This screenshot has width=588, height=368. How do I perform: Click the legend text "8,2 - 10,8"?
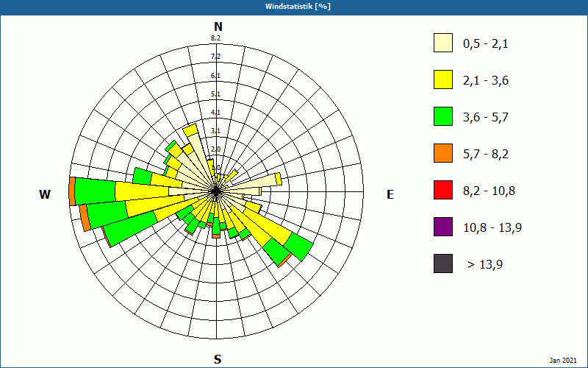[x=489, y=191]
